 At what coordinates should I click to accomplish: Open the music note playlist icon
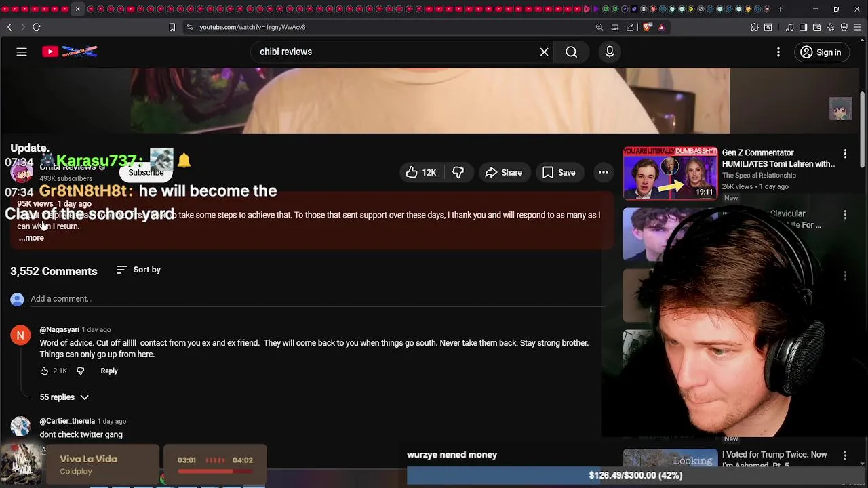tap(790, 27)
